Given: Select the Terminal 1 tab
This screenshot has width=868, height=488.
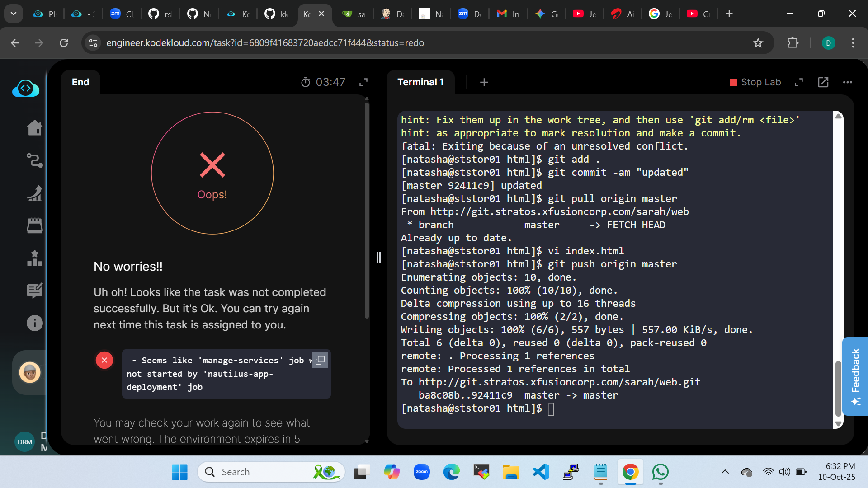Looking at the screenshot, I should (x=420, y=82).
